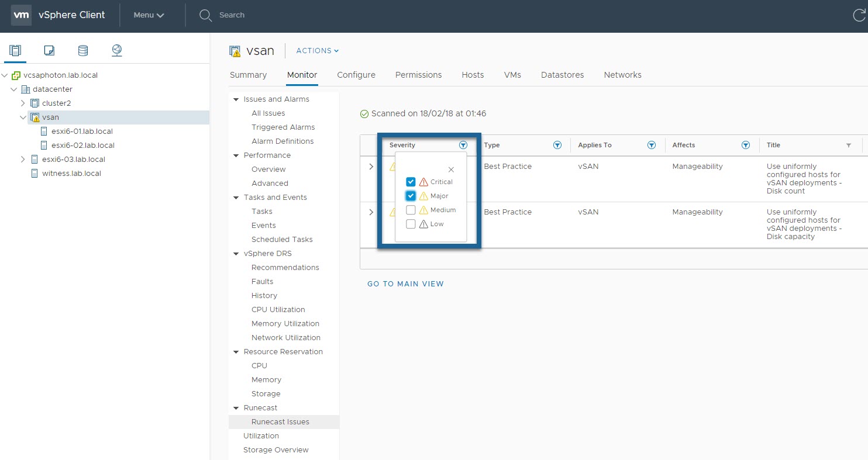Check the Medium severity checkbox
This screenshot has height=460, width=868.
(411, 210)
